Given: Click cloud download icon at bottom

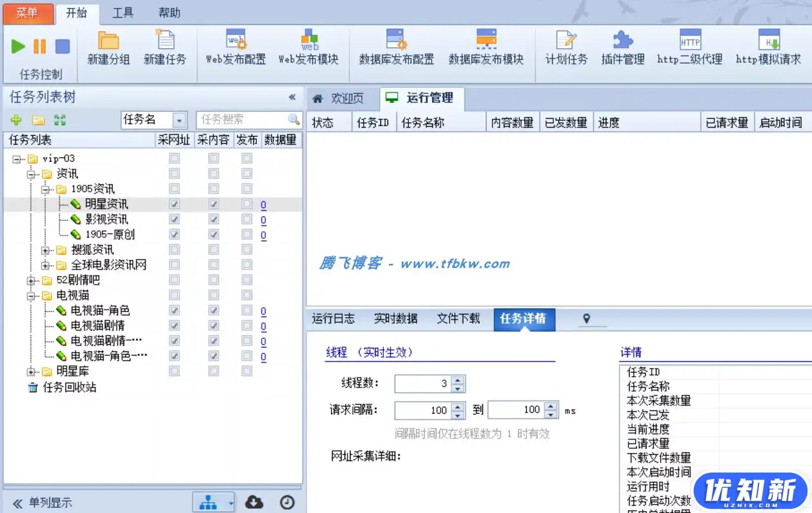Looking at the screenshot, I should tap(255, 502).
